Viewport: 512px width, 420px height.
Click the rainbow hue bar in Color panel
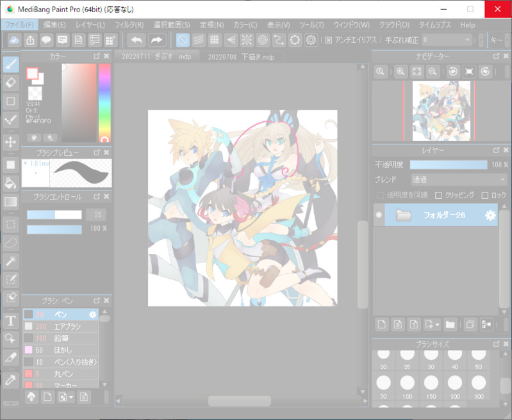coord(104,103)
